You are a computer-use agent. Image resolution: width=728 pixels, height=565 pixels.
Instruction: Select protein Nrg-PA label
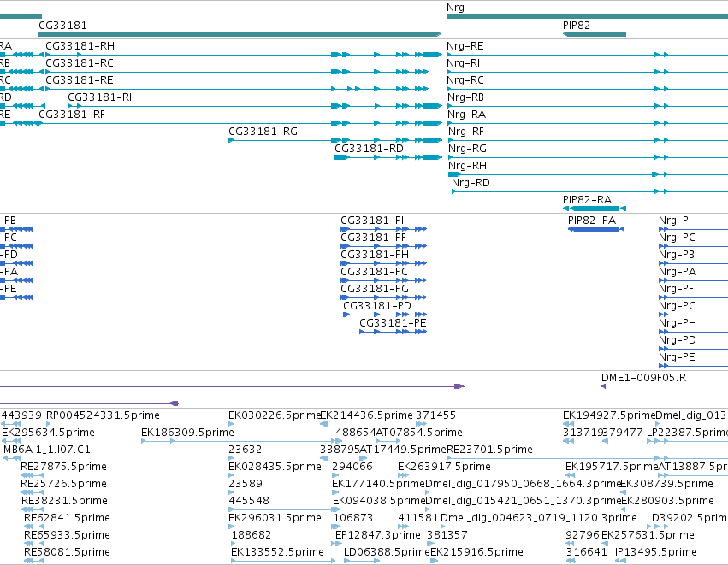tap(678, 272)
